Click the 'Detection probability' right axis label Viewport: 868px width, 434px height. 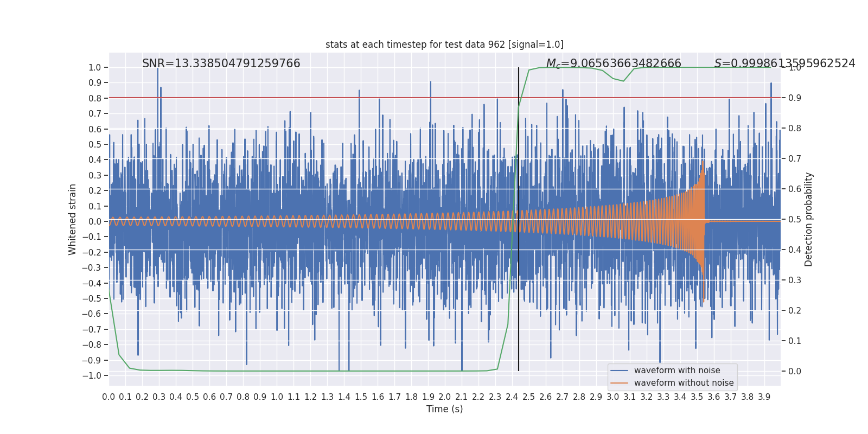click(x=809, y=219)
